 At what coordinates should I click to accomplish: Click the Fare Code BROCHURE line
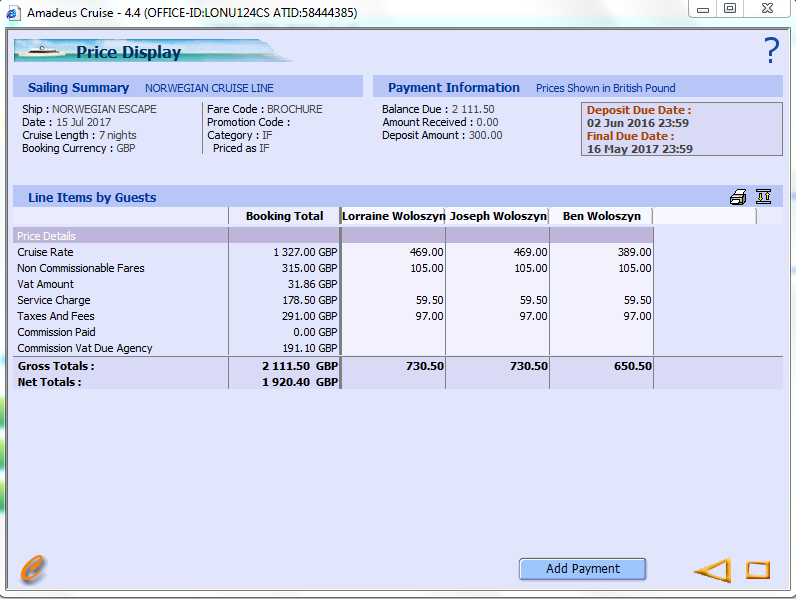(264, 109)
